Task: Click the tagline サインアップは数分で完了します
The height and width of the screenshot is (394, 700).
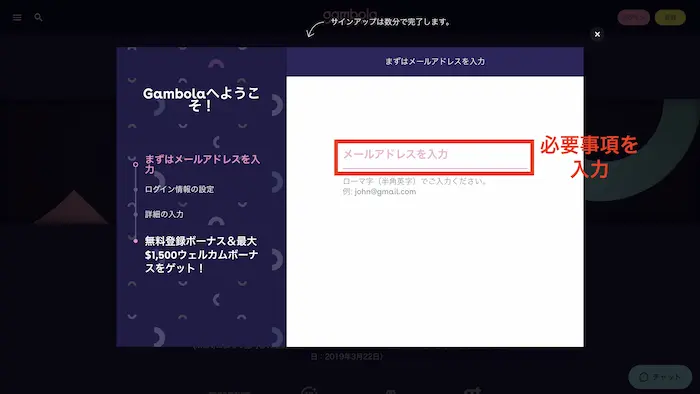Action: click(x=390, y=22)
